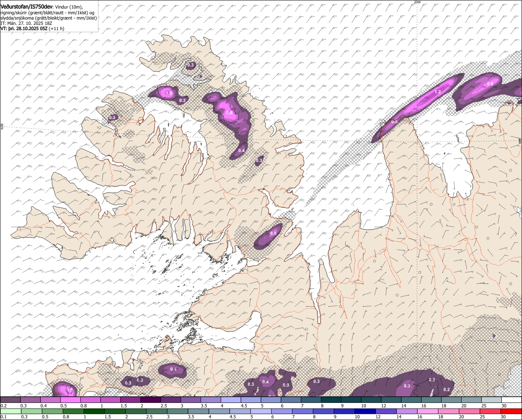Pick the dark mauve swatch above legend label 0.2
Viewport: 522px width, 420px height.
point(10,400)
